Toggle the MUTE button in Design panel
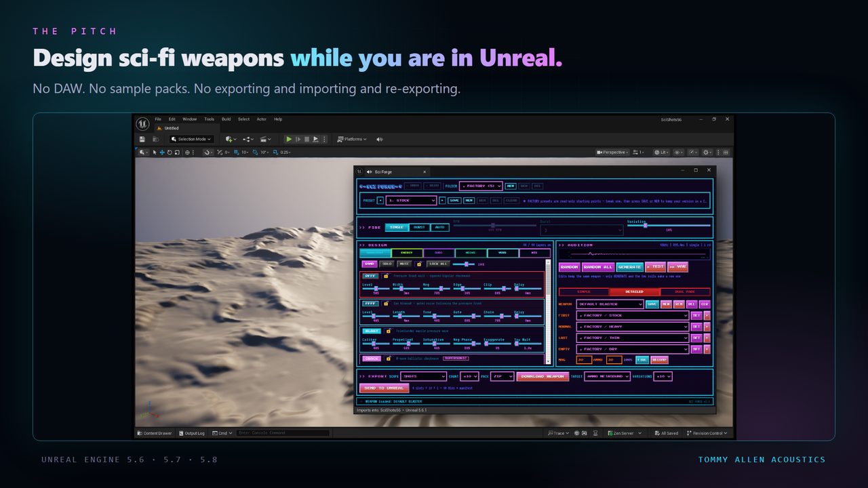 pyautogui.click(x=404, y=264)
